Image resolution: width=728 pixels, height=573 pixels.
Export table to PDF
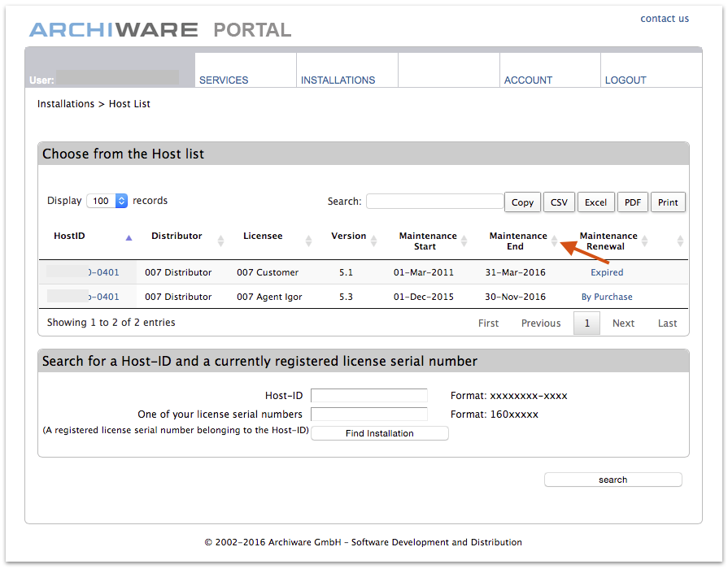coord(632,202)
